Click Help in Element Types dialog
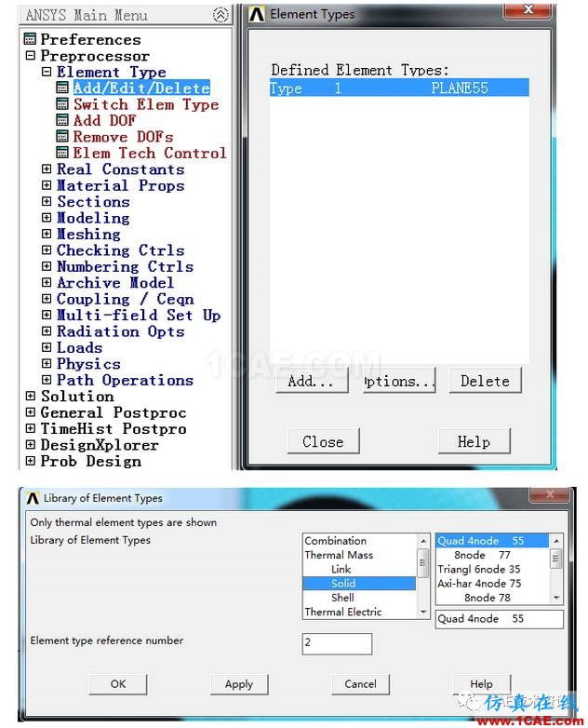 474,441
